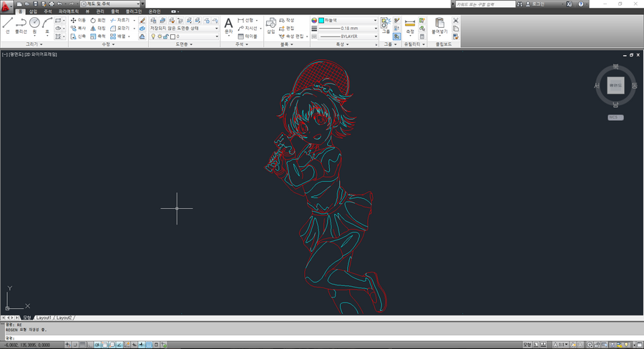Select the Polyline (폴리선) tool
This screenshot has width=644, height=349.
click(x=21, y=26)
